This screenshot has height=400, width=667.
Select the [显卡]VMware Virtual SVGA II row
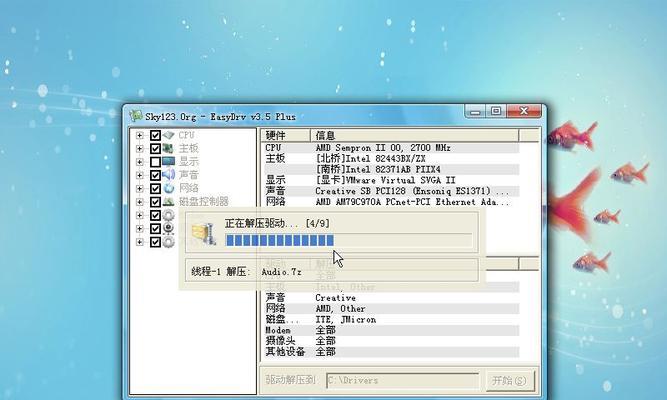click(390, 180)
